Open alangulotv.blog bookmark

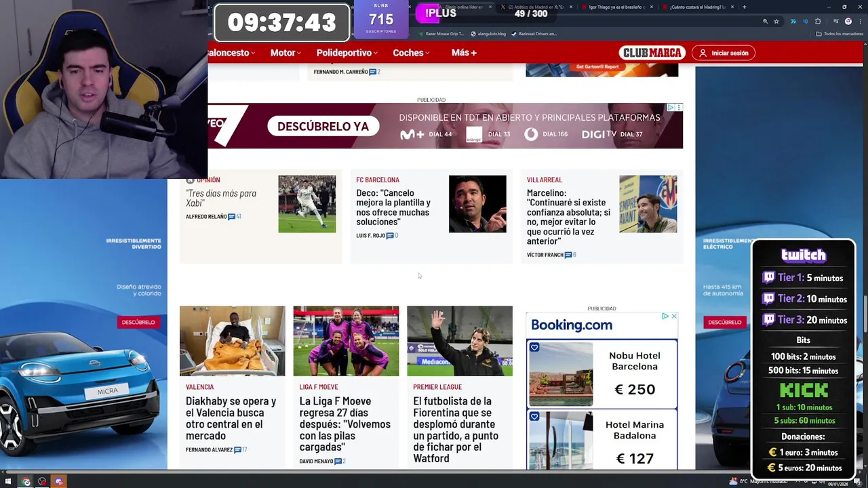coord(488,33)
